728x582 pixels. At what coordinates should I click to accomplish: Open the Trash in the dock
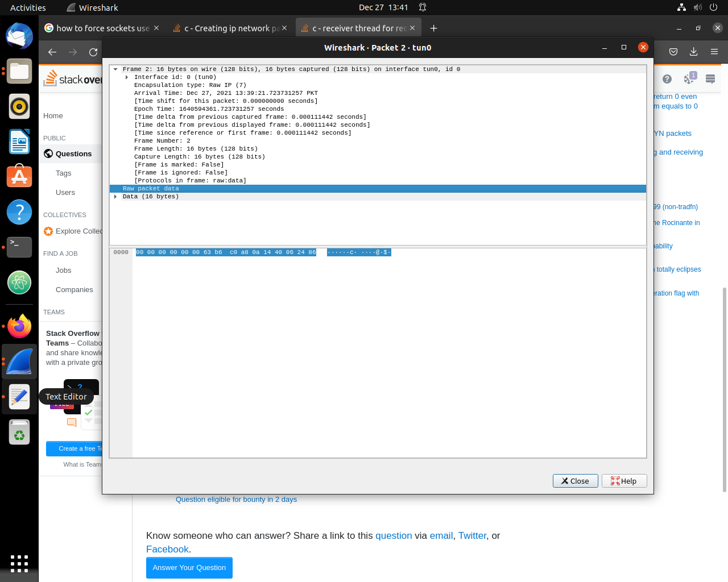19,432
